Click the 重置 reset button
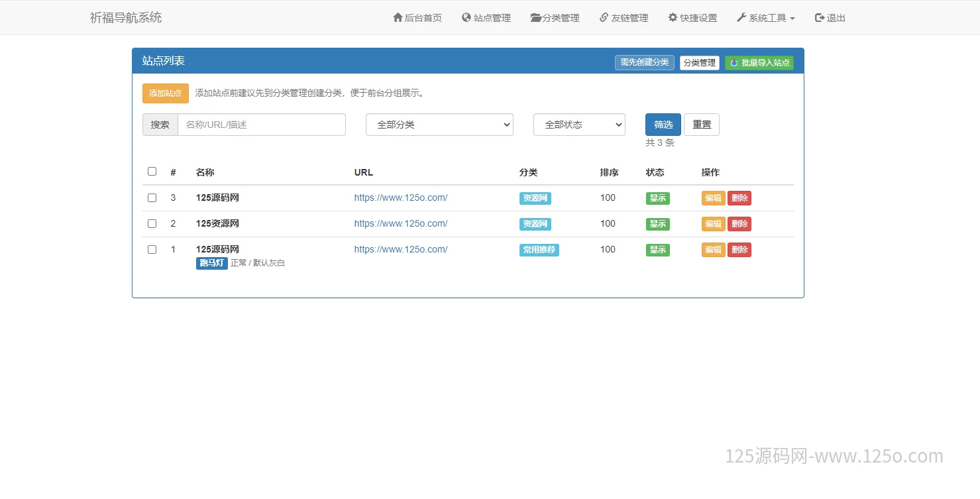This screenshot has height=499, width=980. (702, 125)
